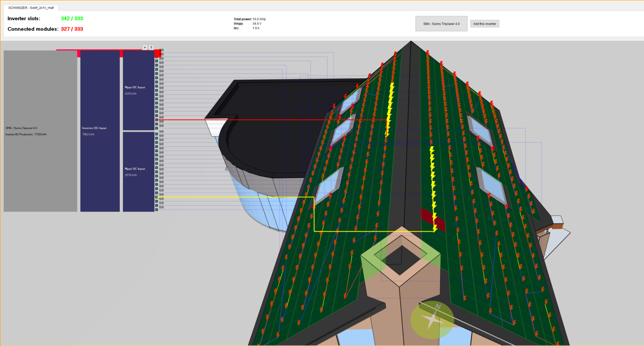Select the Inverter DC Input block
The height and width of the screenshot is (346, 644).
[x=100, y=131]
